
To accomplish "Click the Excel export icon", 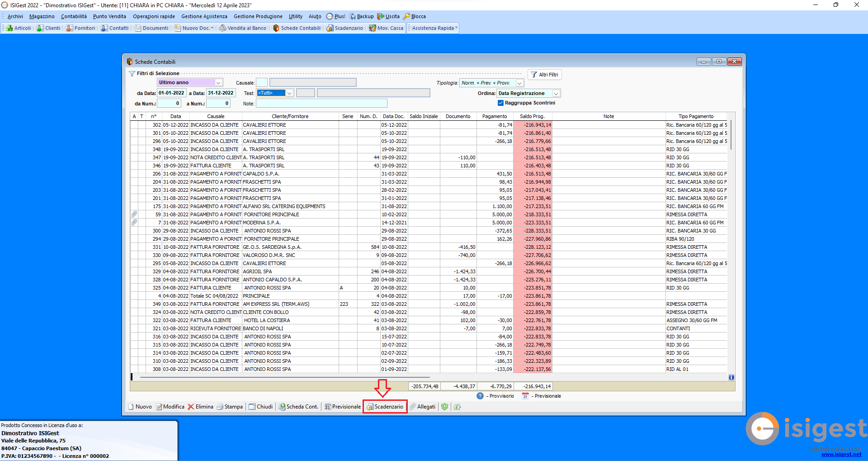I will pyautogui.click(x=457, y=407).
